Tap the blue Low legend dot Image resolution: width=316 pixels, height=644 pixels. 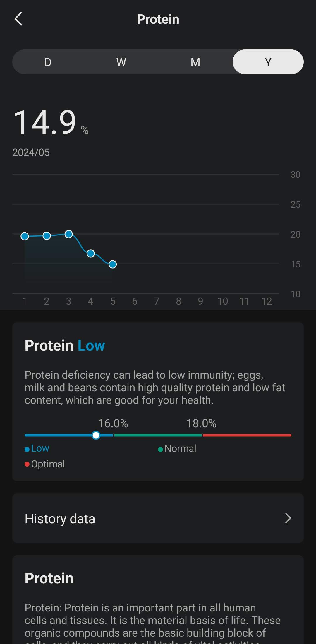[x=27, y=449]
